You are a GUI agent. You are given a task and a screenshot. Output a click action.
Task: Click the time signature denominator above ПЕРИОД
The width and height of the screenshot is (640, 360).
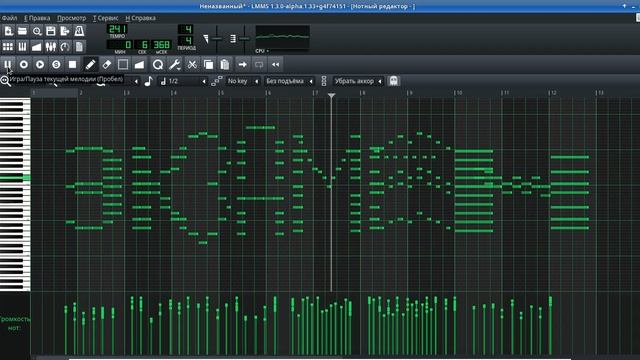point(186,40)
